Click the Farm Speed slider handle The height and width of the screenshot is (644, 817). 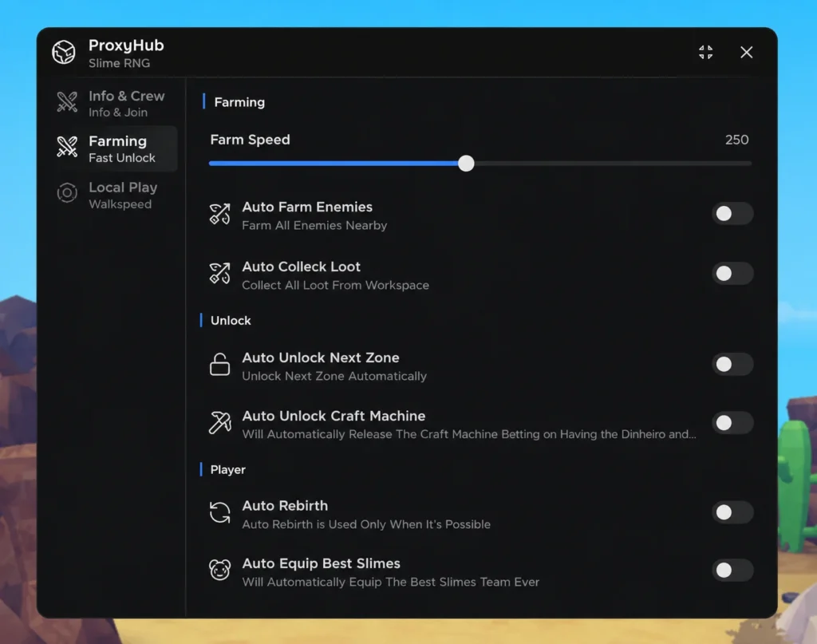tap(466, 164)
